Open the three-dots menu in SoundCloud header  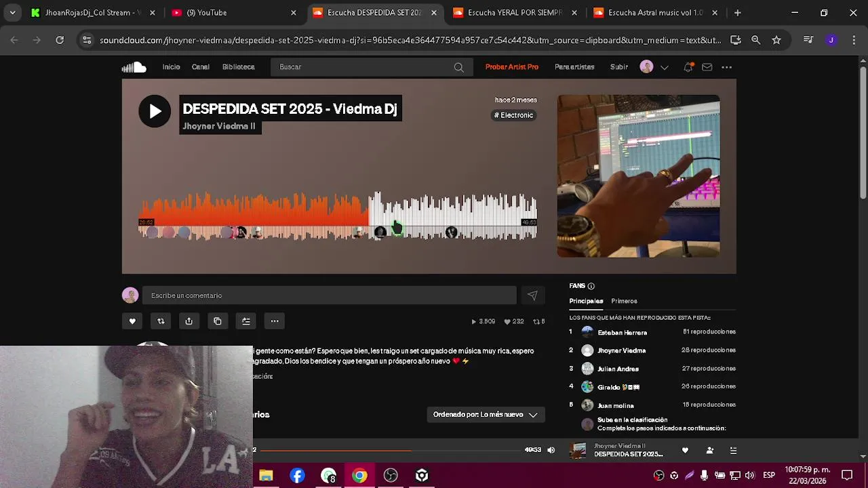click(726, 67)
